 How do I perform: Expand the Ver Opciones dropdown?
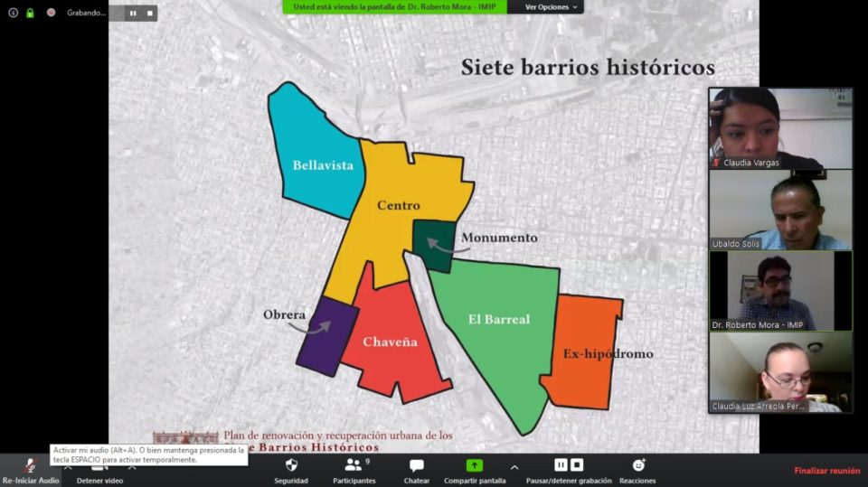(551, 7)
